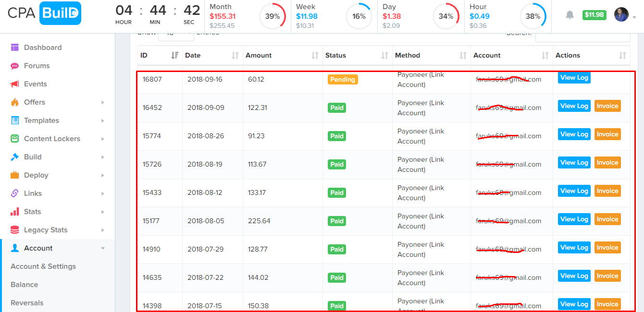This screenshot has width=644, height=312.
Task: Click the Content Lockers icon
Action: coord(15,139)
